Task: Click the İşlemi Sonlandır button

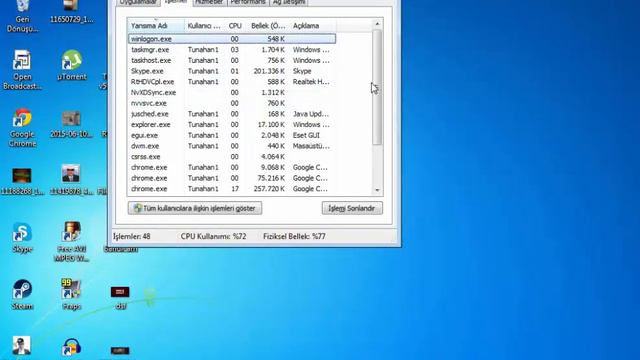Action: pos(352,208)
